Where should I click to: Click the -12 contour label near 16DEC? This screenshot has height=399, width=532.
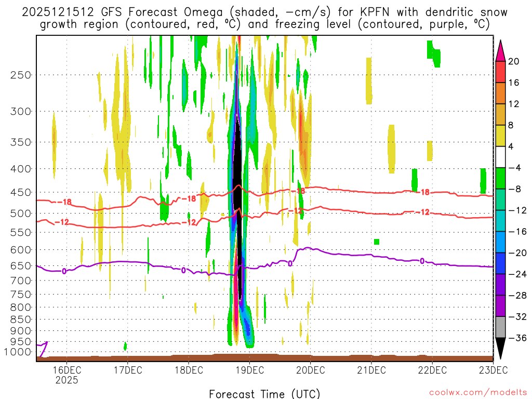(x=61, y=222)
